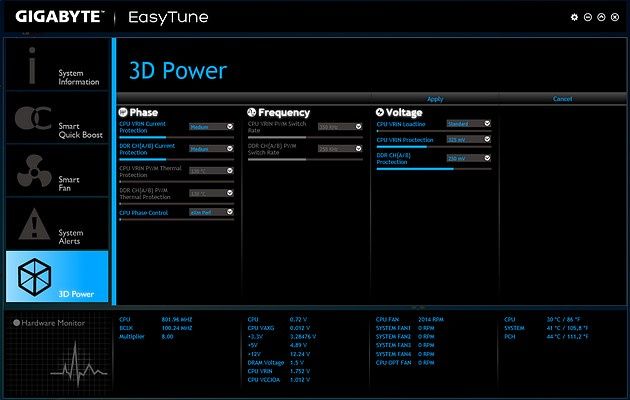
Task: Click the CPU VRIN 1.752 V reading
Action: pyautogui.click(x=300, y=371)
